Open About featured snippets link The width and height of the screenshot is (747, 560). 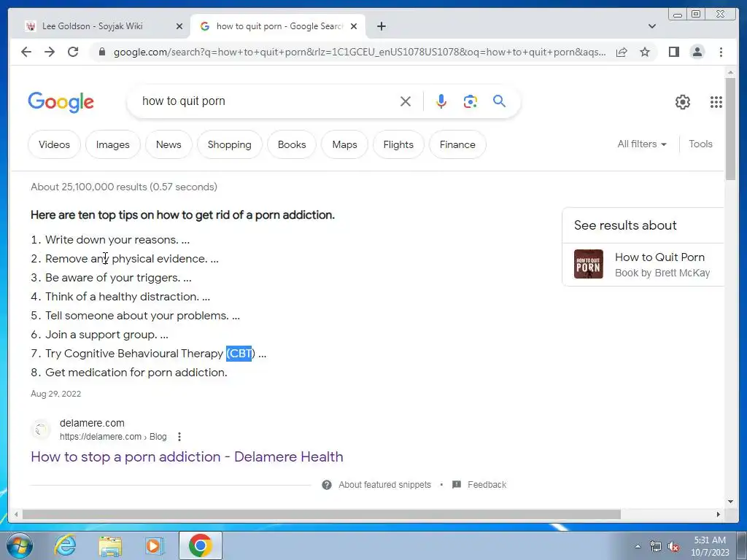(384, 485)
